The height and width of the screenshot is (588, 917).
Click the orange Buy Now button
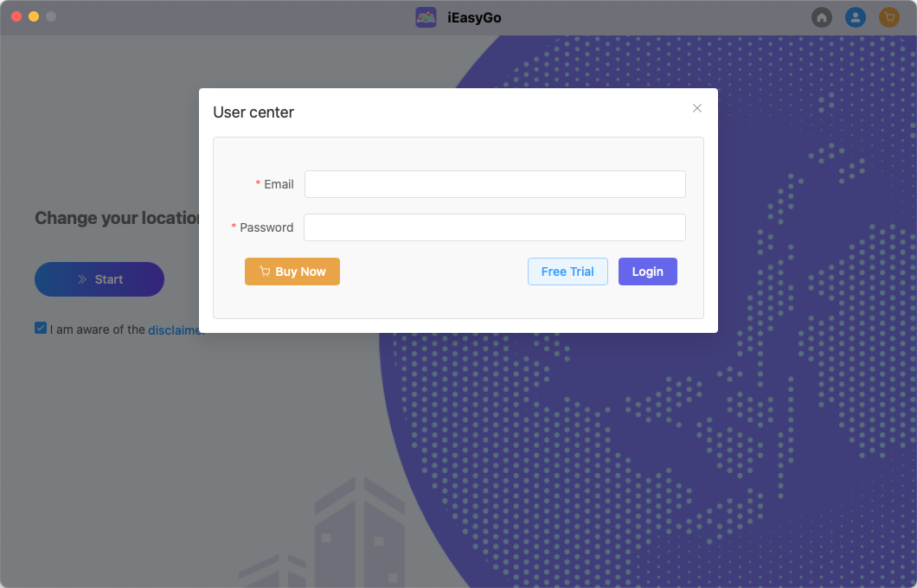click(x=292, y=272)
